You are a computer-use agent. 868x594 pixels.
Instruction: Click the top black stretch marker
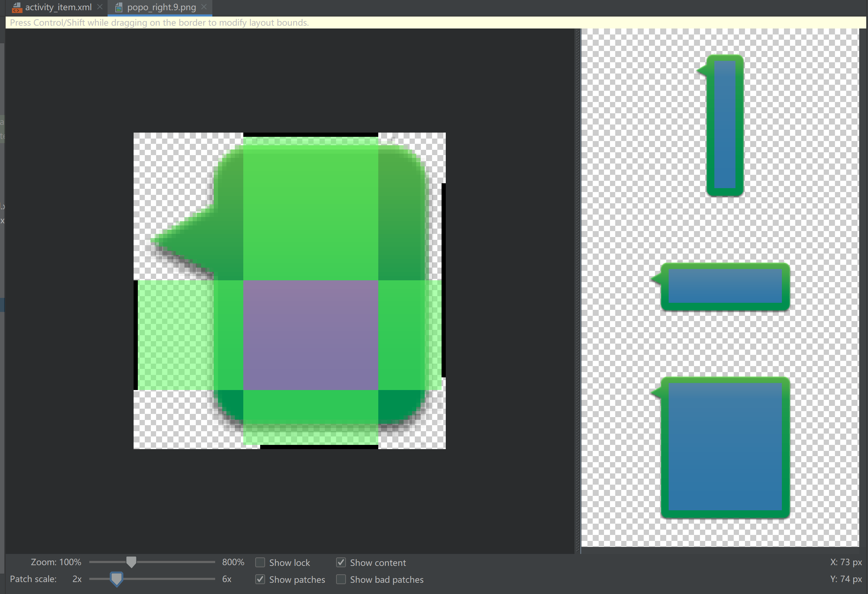coord(311,134)
